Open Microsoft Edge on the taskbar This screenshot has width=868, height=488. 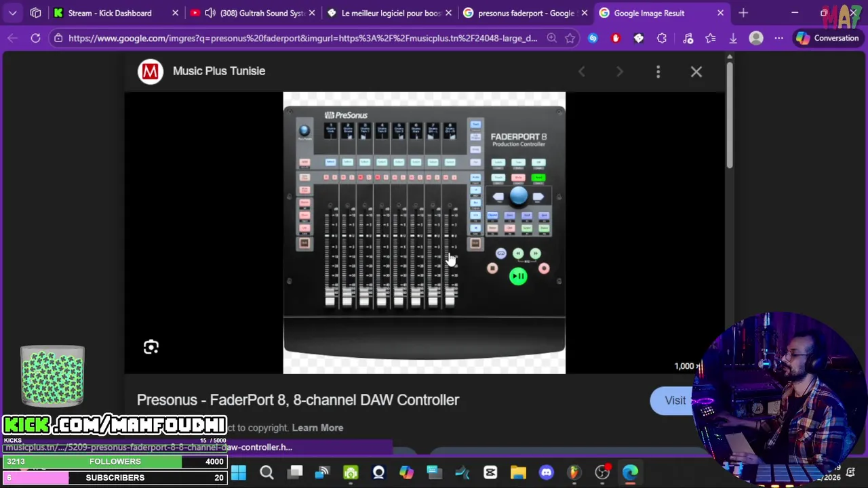(x=630, y=472)
